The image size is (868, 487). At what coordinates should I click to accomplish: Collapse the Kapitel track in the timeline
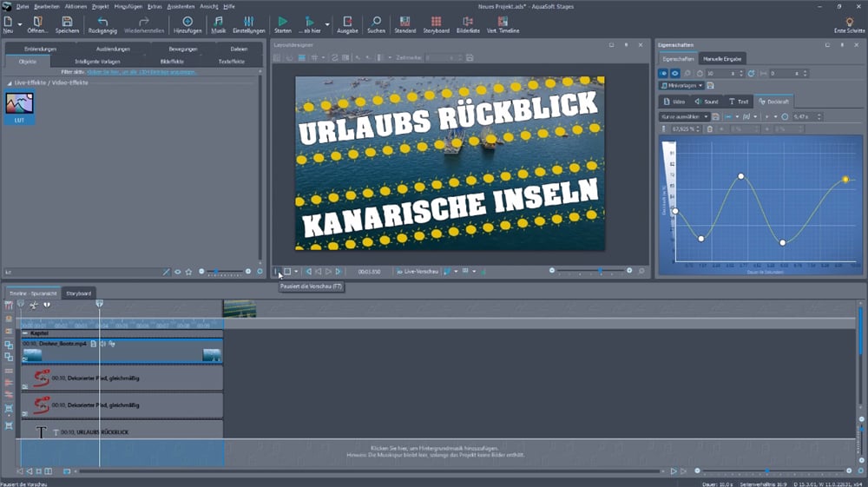(x=25, y=333)
